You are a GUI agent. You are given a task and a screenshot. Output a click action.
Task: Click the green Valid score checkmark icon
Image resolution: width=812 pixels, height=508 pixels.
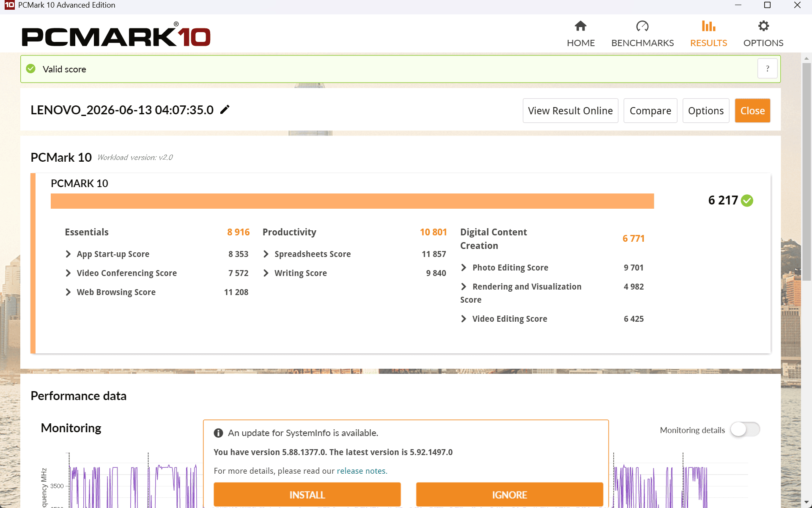pyautogui.click(x=31, y=69)
